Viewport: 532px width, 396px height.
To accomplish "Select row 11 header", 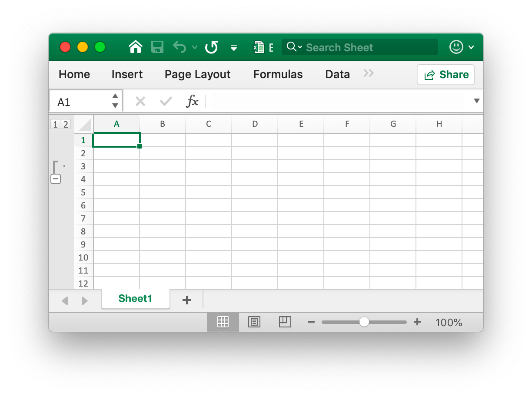I will tap(83, 271).
